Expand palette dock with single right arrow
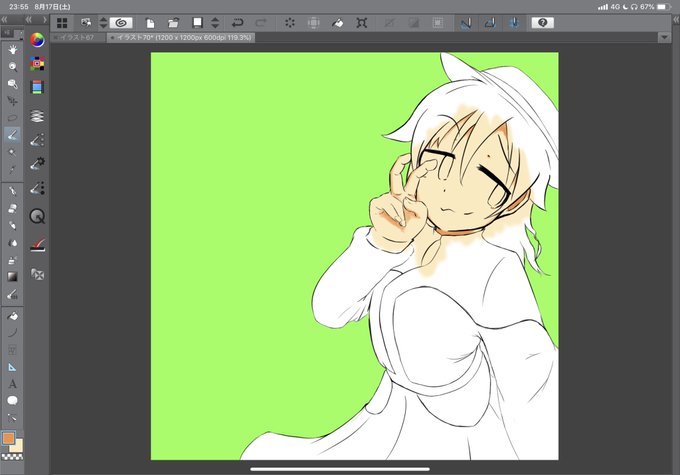The width and height of the screenshot is (680, 475). pyautogui.click(x=44, y=20)
